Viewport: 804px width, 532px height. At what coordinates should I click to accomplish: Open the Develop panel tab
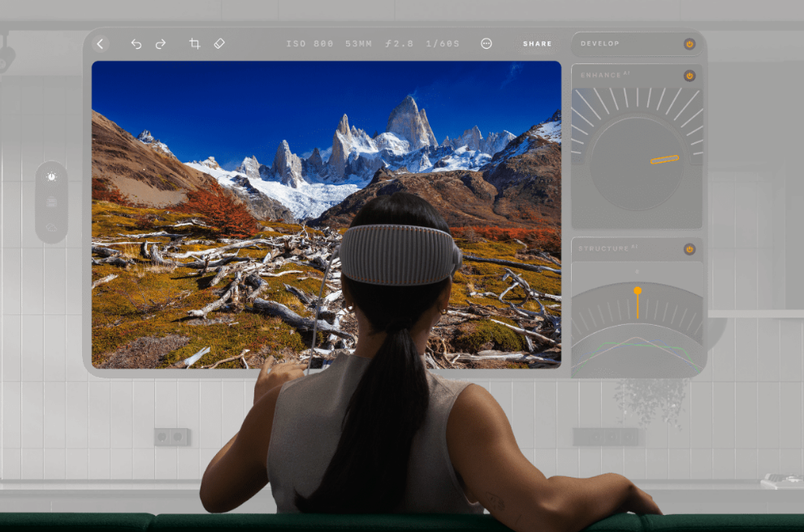(600, 44)
